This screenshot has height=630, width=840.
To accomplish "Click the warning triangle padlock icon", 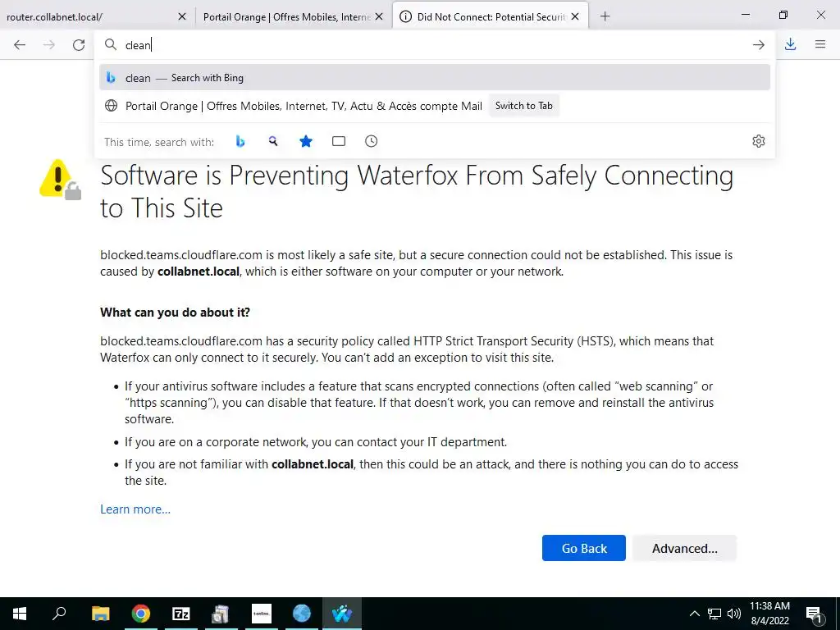I will click(x=60, y=180).
